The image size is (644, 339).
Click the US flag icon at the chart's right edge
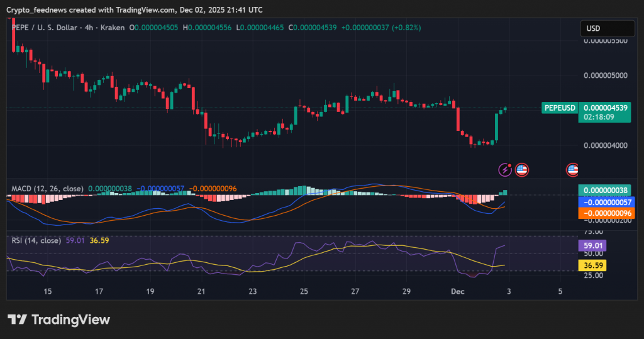pyautogui.click(x=572, y=169)
